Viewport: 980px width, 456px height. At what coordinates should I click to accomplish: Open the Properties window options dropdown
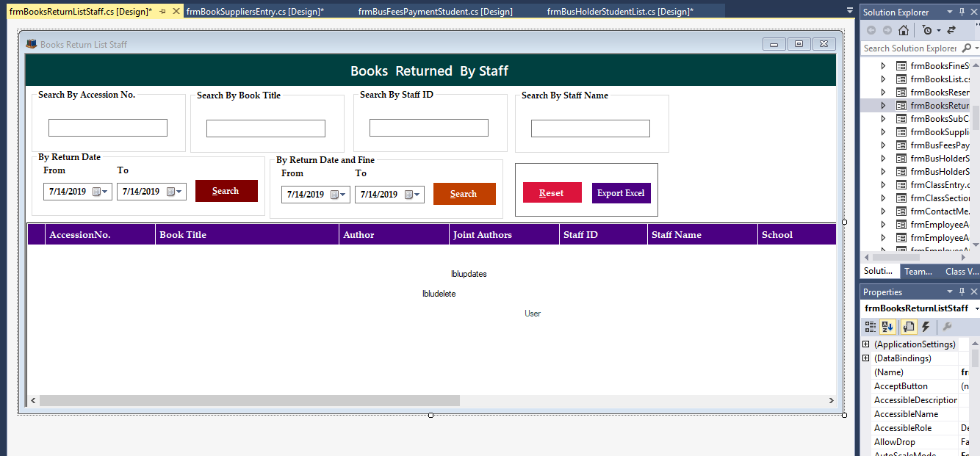[951, 292]
